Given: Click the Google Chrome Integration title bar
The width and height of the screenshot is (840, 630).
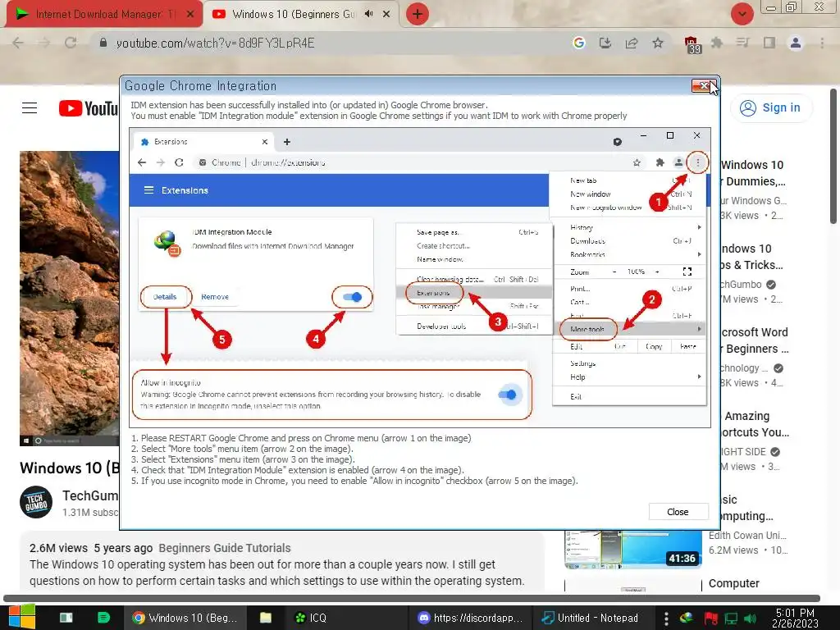Looking at the screenshot, I should coord(405,85).
